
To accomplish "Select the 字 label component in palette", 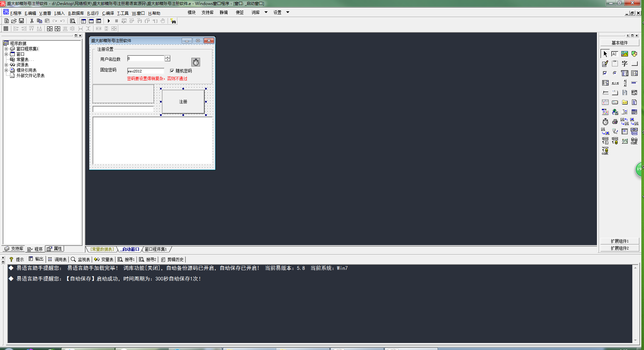I will [624, 64].
